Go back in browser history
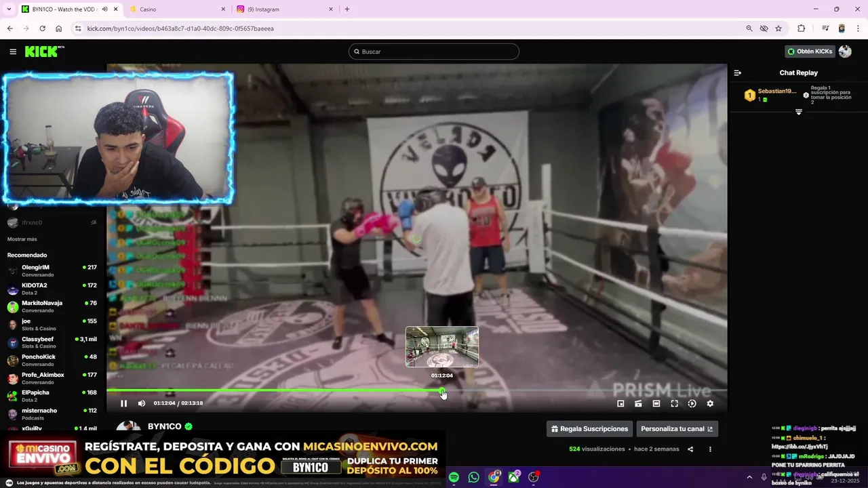Viewport: 868px width, 488px height. pyautogui.click(x=9, y=28)
